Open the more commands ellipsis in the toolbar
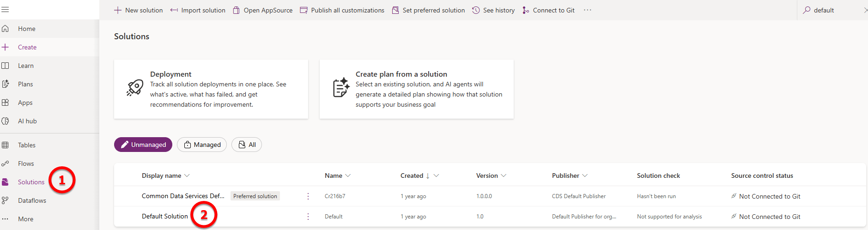The height and width of the screenshot is (230, 868). tap(587, 10)
